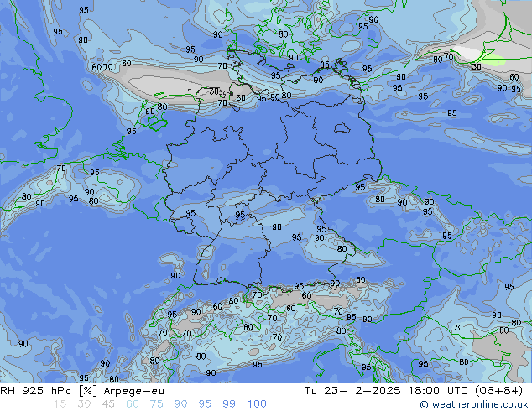
Task: Click the "Tu 23-12-2025 18:00 UTC (06+84)" timestamp
Action: point(414,391)
